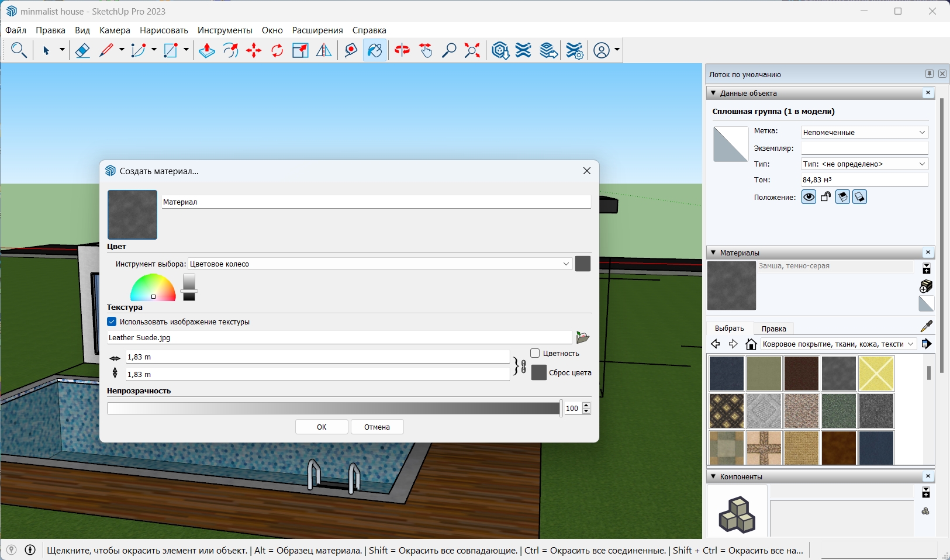This screenshot has width=950, height=560.
Task: Select the Eraser tool in toolbar
Action: (82, 51)
